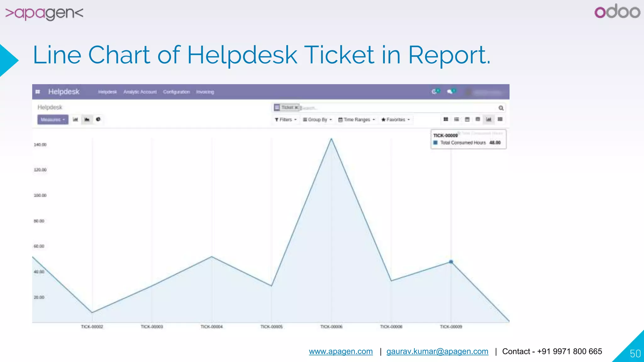Click the TICK-00005 axis label
The width and height of the screenshot is (644, 362).
click(x=271, y=327)
